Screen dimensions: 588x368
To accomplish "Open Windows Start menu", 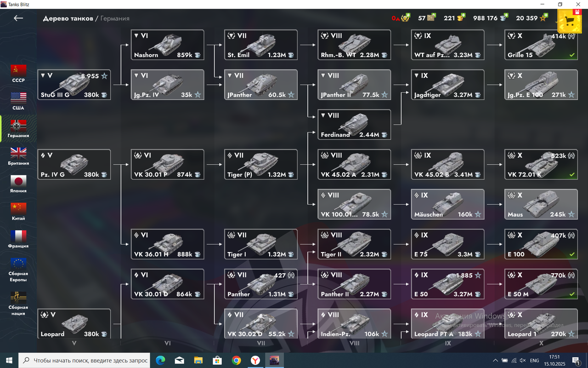I will [9, 360].
